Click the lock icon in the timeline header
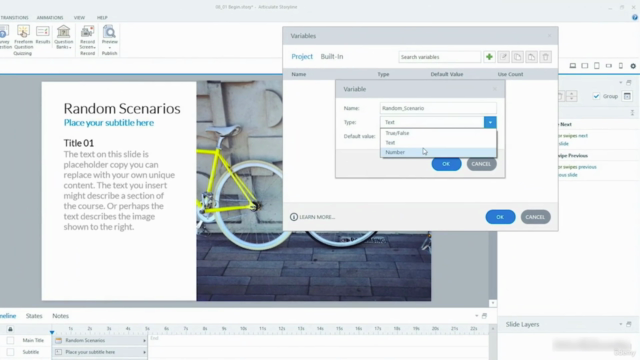The image size is (640, 360). [x=10, y=329]
